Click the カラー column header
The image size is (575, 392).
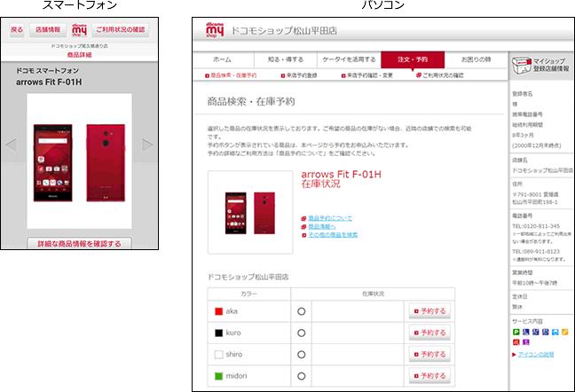tap(248, 294)
